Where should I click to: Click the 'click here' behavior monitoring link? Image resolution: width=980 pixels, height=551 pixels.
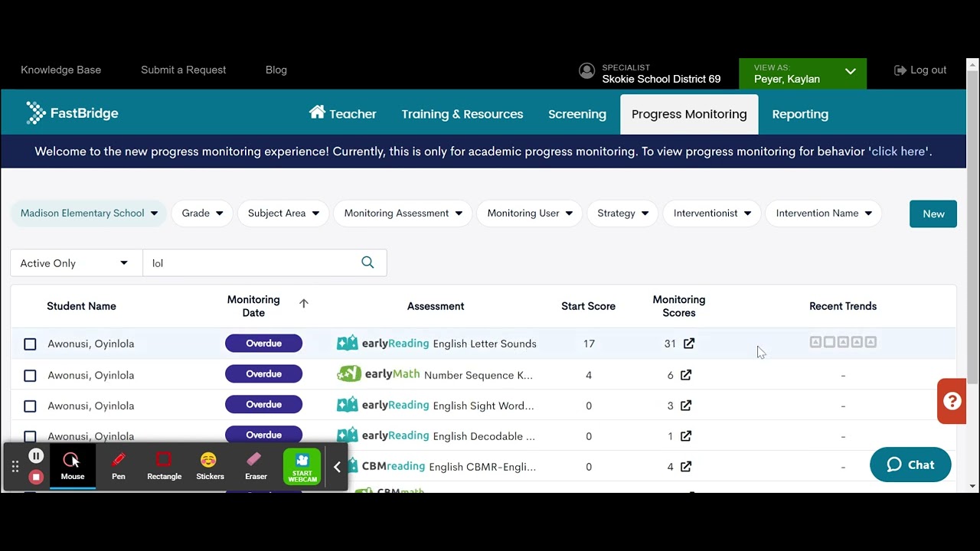click(x=899, y=152)
